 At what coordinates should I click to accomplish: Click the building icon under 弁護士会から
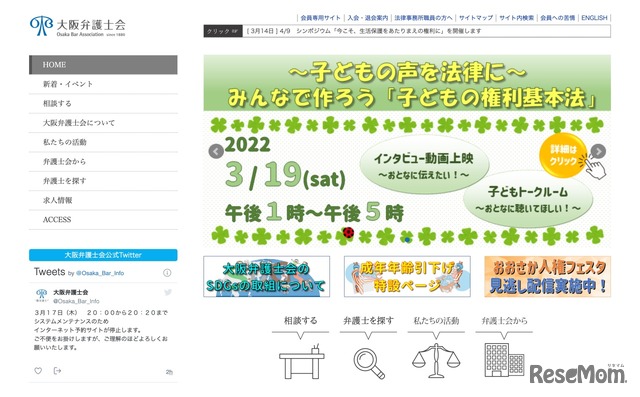pos(504,360)
